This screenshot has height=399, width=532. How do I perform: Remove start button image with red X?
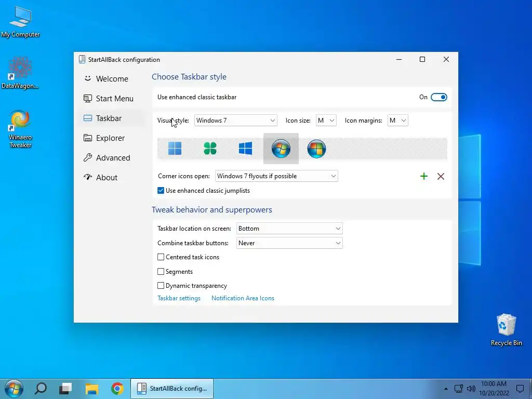point(441,176)
